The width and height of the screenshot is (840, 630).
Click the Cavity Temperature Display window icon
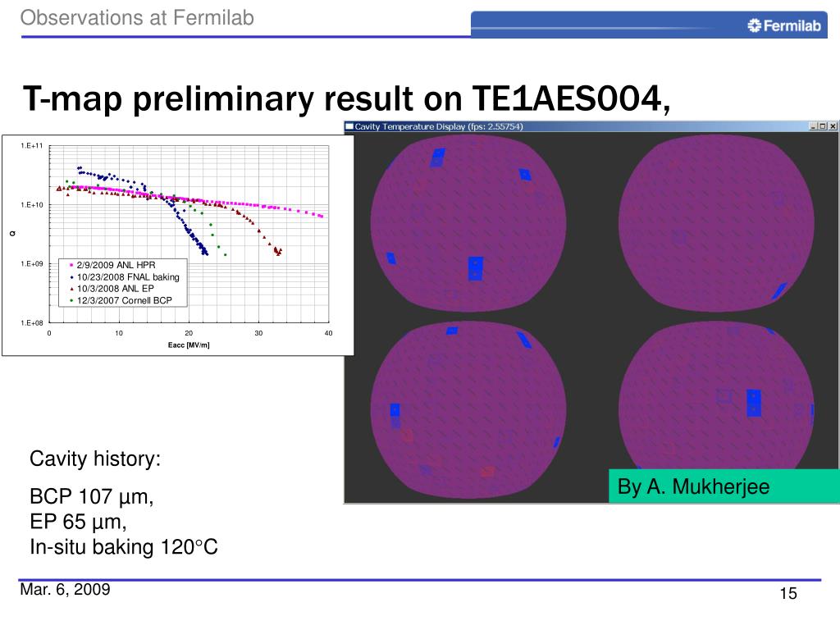pos(349,126)
